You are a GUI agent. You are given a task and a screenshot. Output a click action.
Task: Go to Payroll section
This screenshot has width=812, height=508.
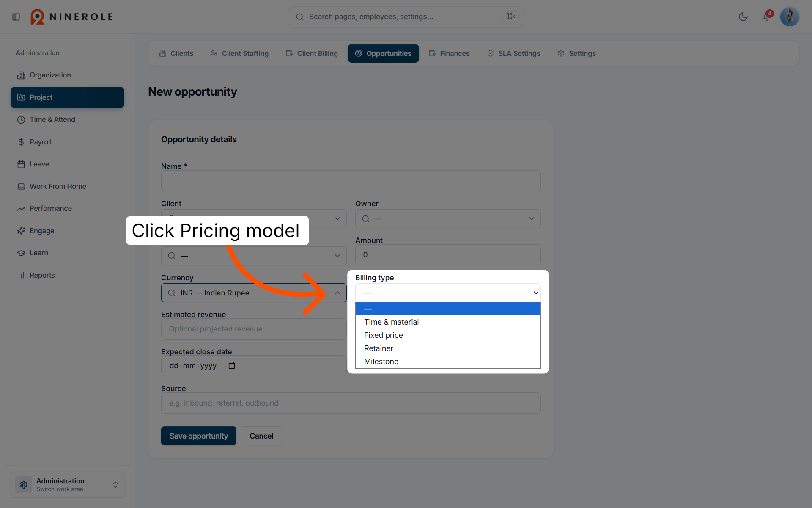[x=67, y=142]
